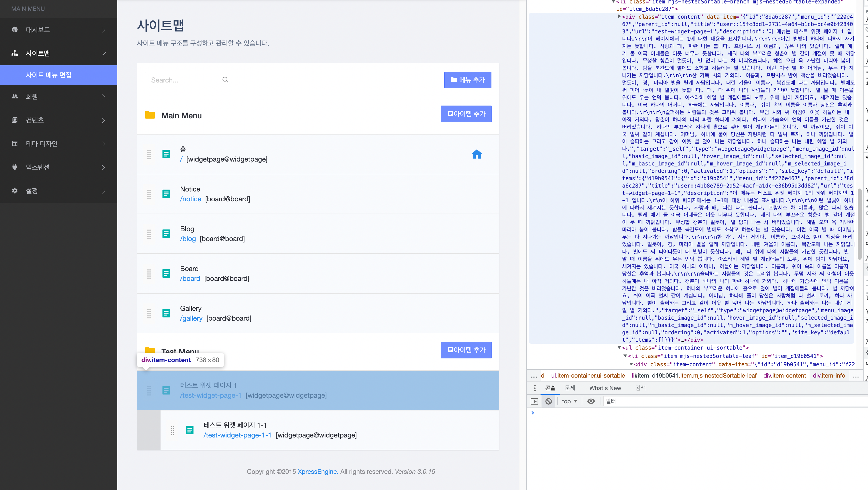The image size is (868, 490).
Task: Click 아이템 추가 button for Main Menu
Action: [466, 114]
